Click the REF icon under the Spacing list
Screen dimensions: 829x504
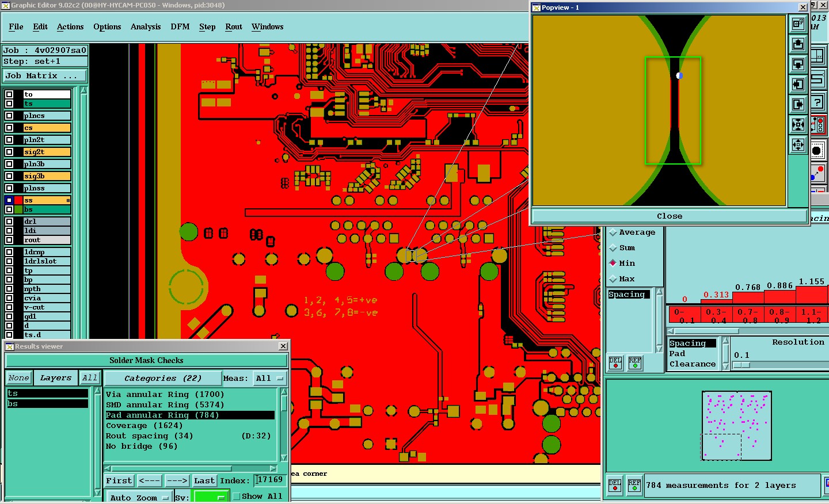(x=634, y=362)
